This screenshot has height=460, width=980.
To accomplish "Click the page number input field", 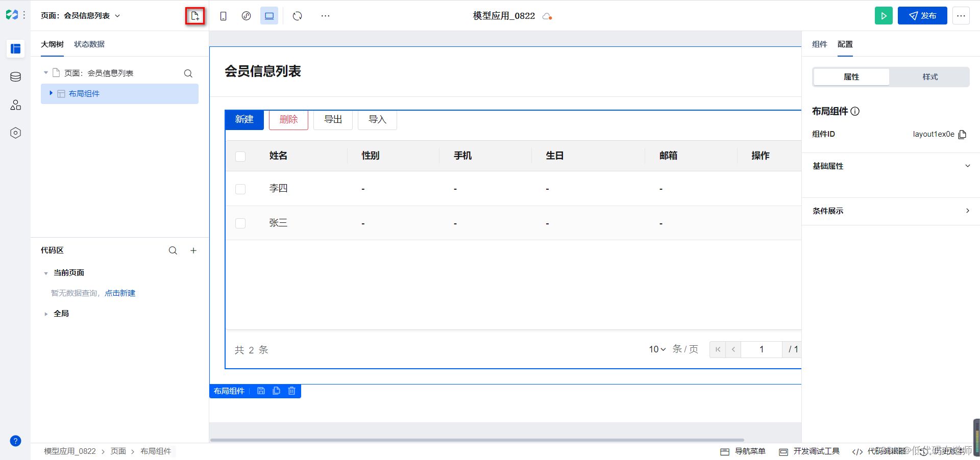I will (x=762, y=349).
